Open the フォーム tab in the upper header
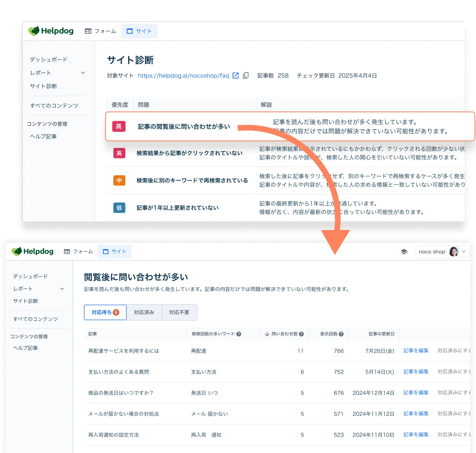Viewport: 476px width, 453px height. 101,31
